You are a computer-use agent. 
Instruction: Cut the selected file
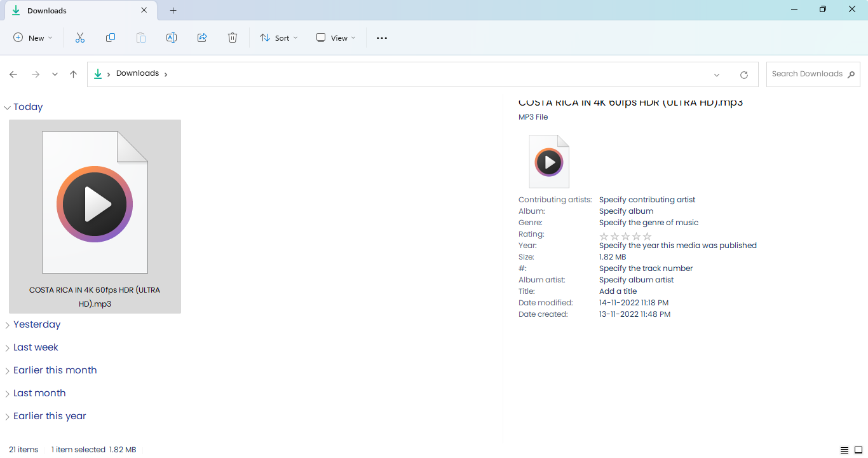(x=80, y=38)
